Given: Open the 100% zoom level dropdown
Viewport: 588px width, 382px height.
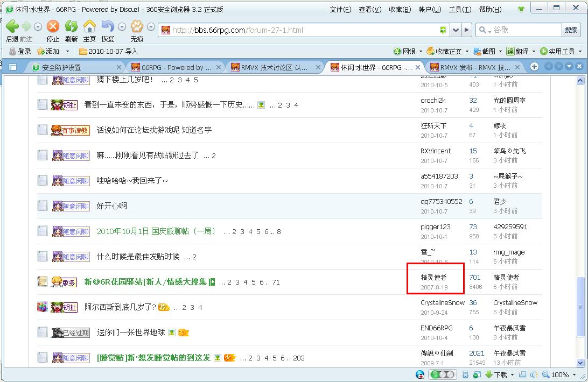Looking at the screenshot, I should pyautogui.click(x=574, y=374).
